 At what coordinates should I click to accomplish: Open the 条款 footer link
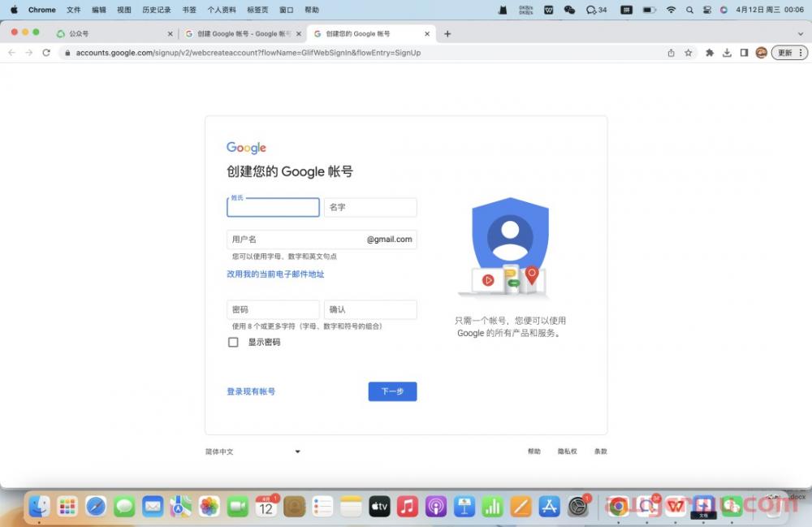600,451
